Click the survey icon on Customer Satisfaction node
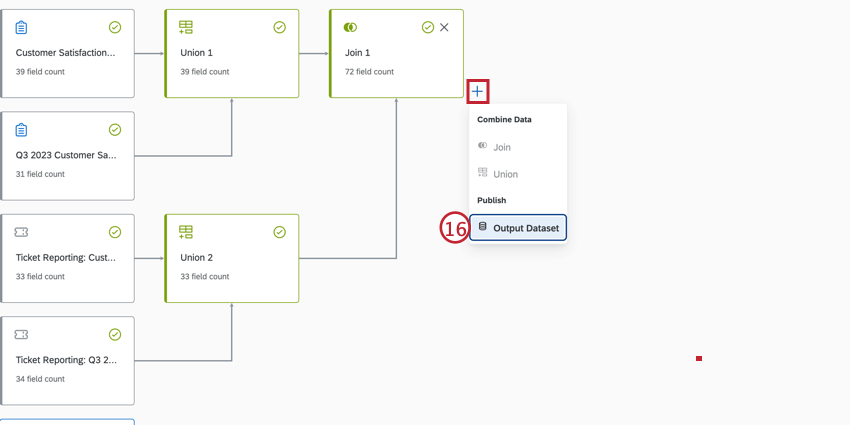Image resolution: width=850 pixels, height=425 pixels. click(x=22, y=28)
